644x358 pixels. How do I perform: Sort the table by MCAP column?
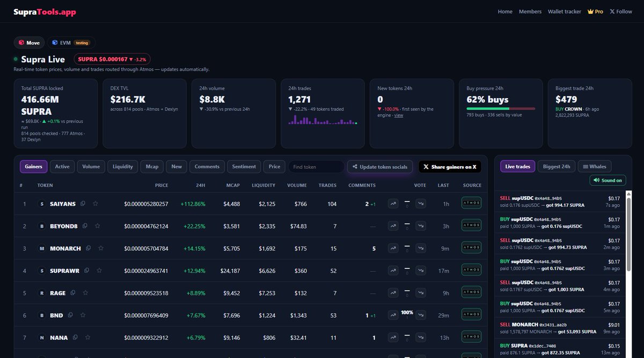click(x=233, y=185)
